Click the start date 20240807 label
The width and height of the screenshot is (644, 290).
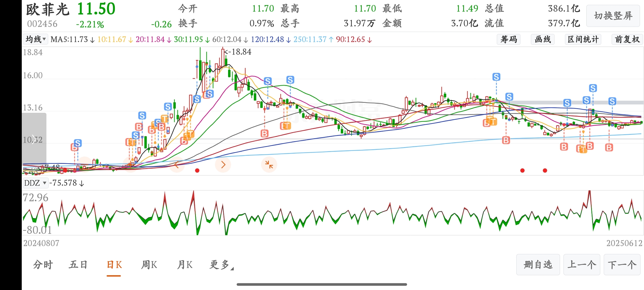pos(41,243)
